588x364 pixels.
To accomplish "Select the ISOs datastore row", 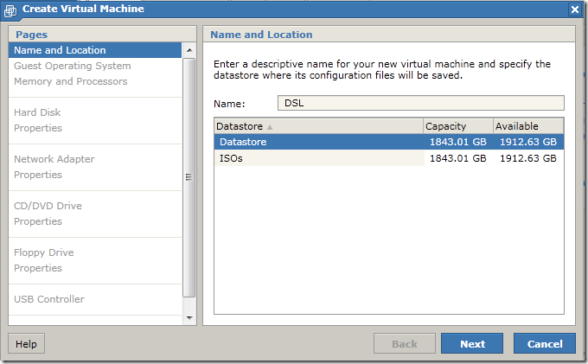I will coord(389,158).
